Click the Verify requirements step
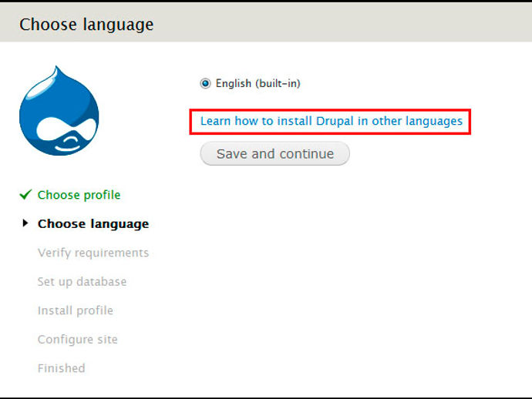The width and height of the screenshot is (532, 399). pos(93,253)
